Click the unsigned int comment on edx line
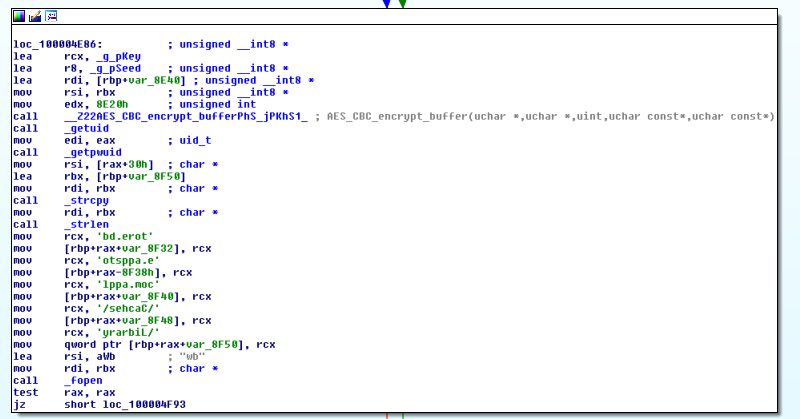Screen dimensions: 800x419 (x=218, y=105)
